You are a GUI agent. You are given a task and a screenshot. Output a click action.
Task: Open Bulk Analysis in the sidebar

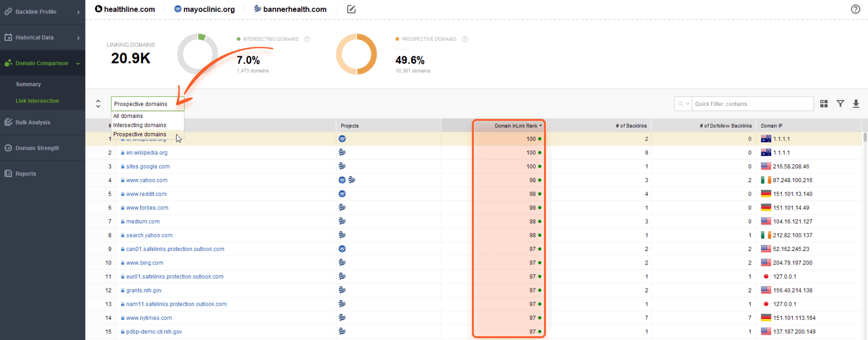[42, 122]
